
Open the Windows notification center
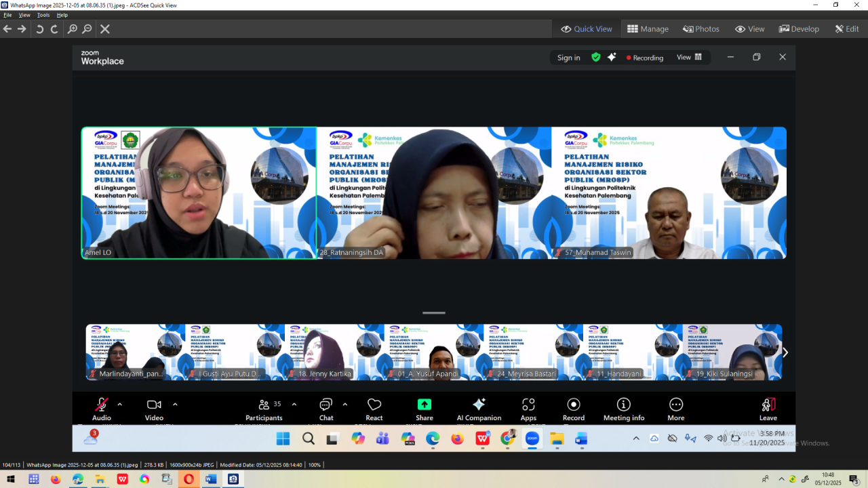(854, 479)
